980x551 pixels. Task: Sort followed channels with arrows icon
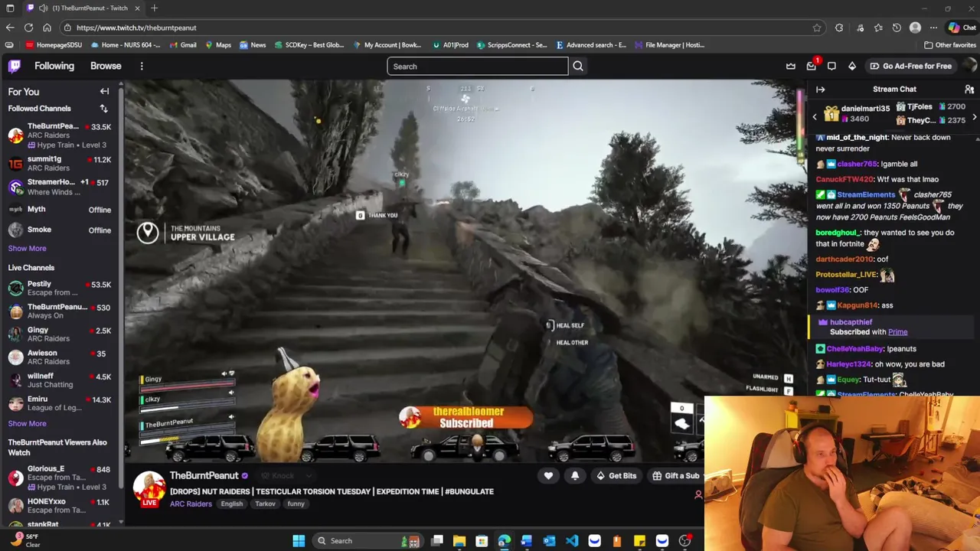point(104,109)
